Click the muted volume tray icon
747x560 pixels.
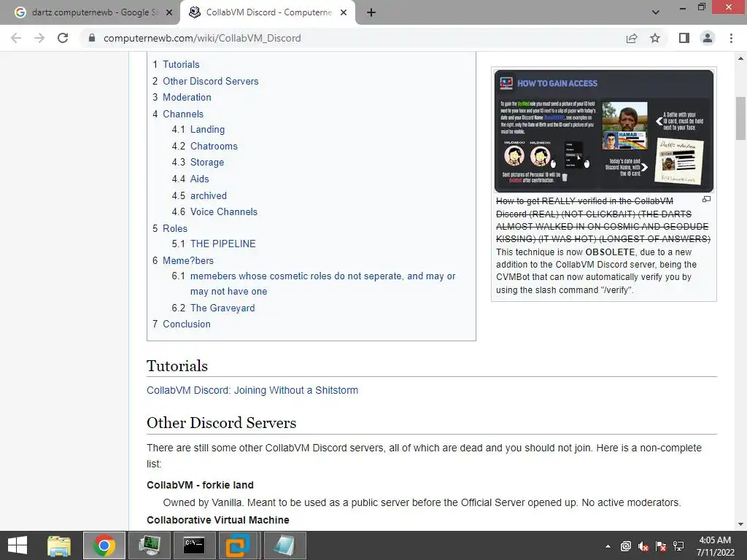click(x=643, y=546)
